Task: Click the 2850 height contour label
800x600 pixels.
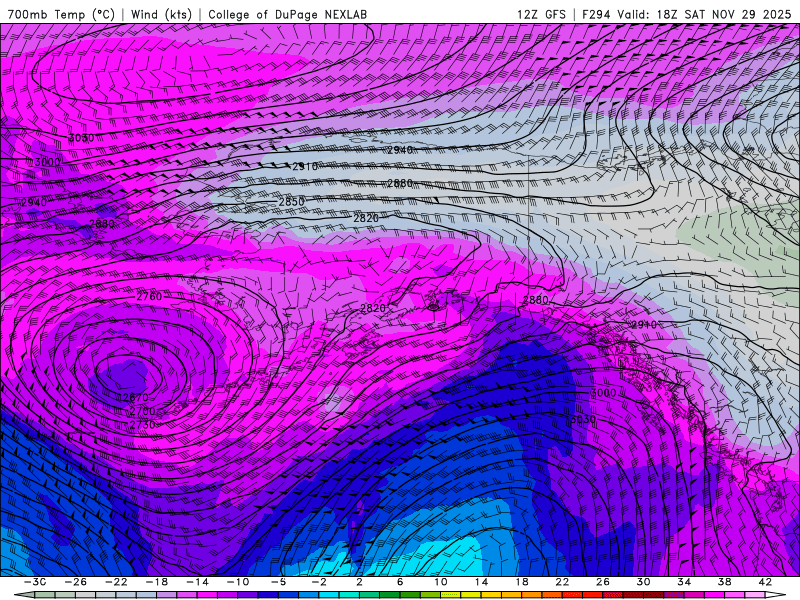Action: click(291, 202)
